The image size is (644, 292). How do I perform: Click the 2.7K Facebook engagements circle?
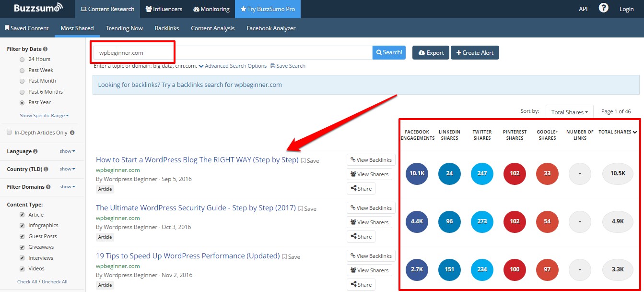pos(417,269)
